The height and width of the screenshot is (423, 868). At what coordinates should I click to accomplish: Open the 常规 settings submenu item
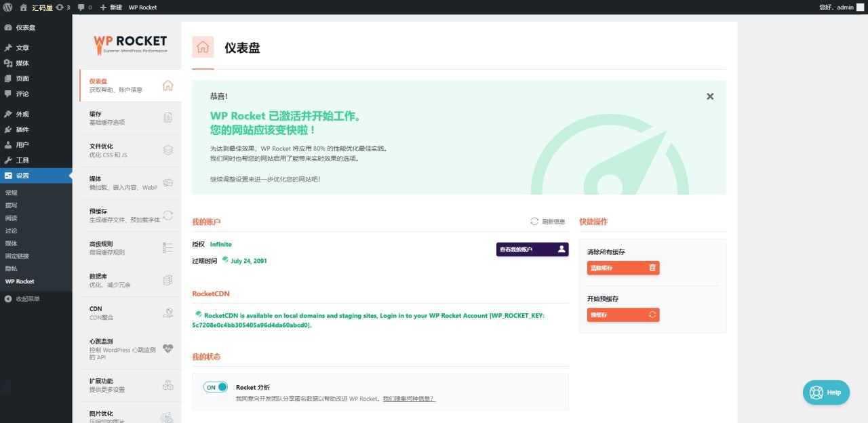pos(12,193)
